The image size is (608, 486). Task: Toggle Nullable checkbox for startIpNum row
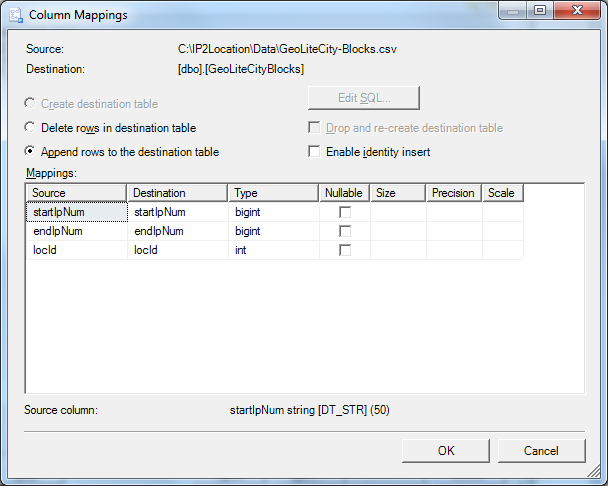(345, 212)
